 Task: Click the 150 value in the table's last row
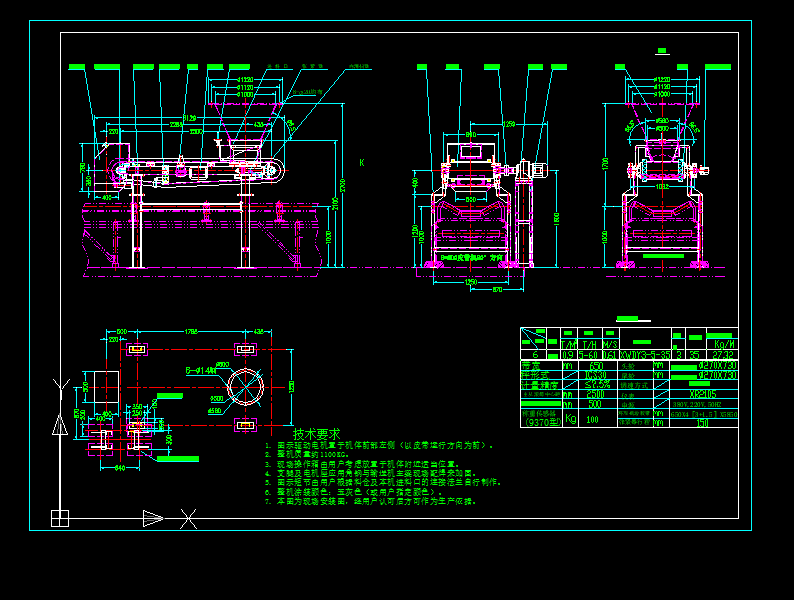tap(702, 423)
